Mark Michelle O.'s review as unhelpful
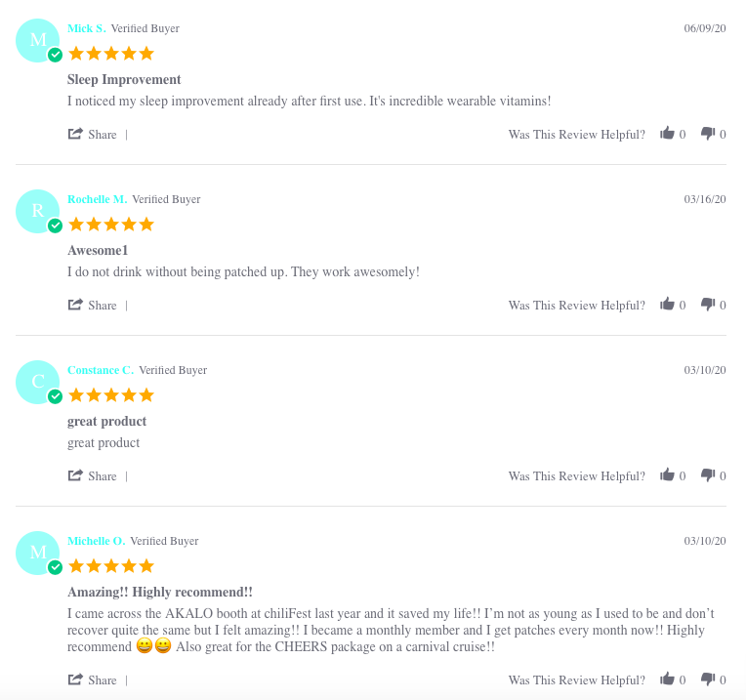This screenshot has width=746, height=700. tap(708, 679)
